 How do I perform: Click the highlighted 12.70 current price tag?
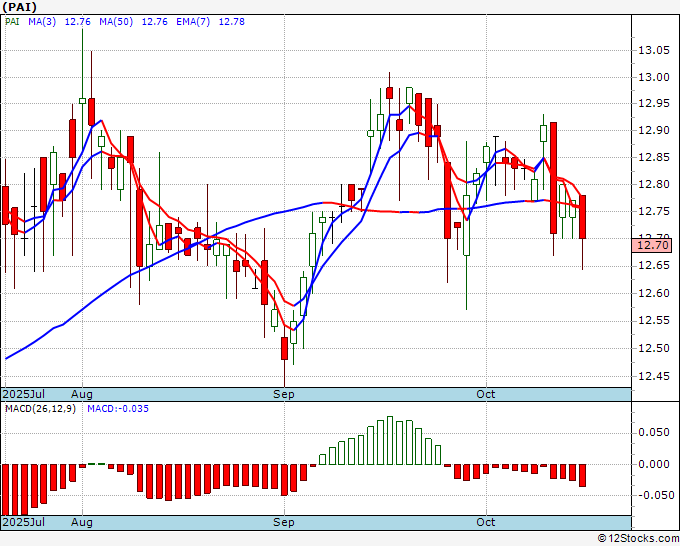652,245
